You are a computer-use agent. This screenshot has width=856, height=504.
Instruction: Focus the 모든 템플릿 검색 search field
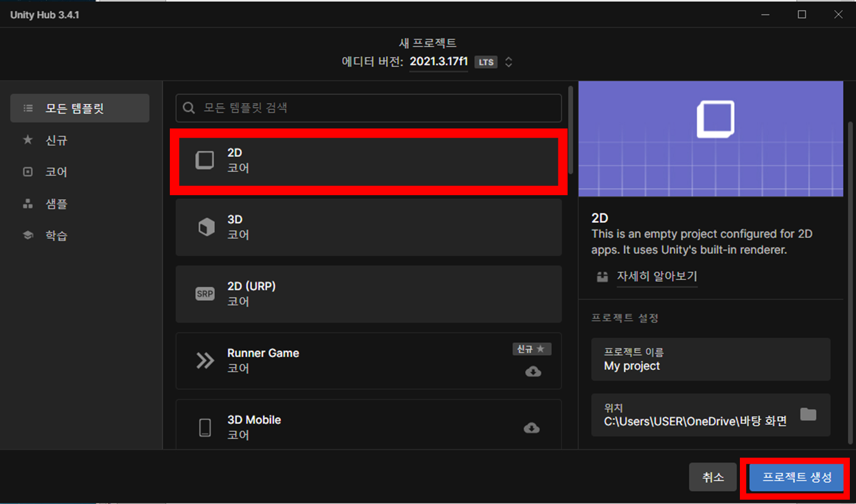pyautogui.click(x=369, y=108)
